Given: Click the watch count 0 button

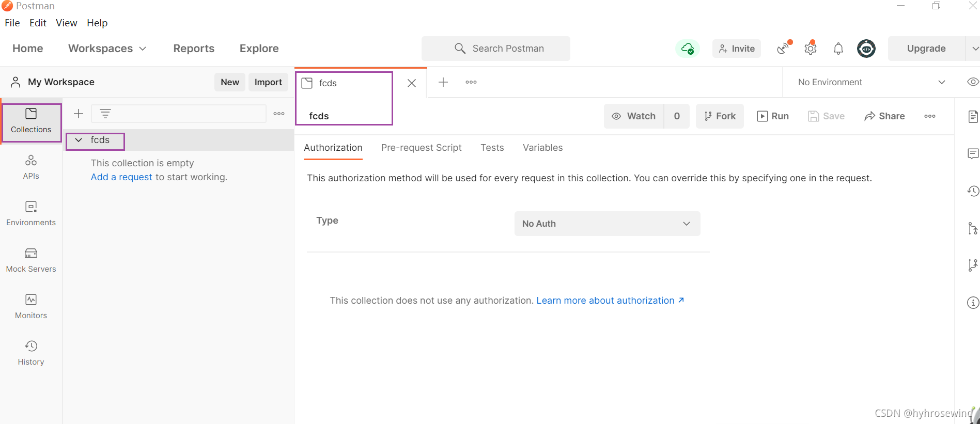Looking at the screenshot, I should [677, 116].
